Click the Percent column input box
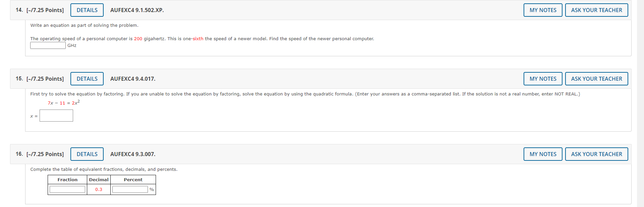Screen dimensions: 644x207 130,189
